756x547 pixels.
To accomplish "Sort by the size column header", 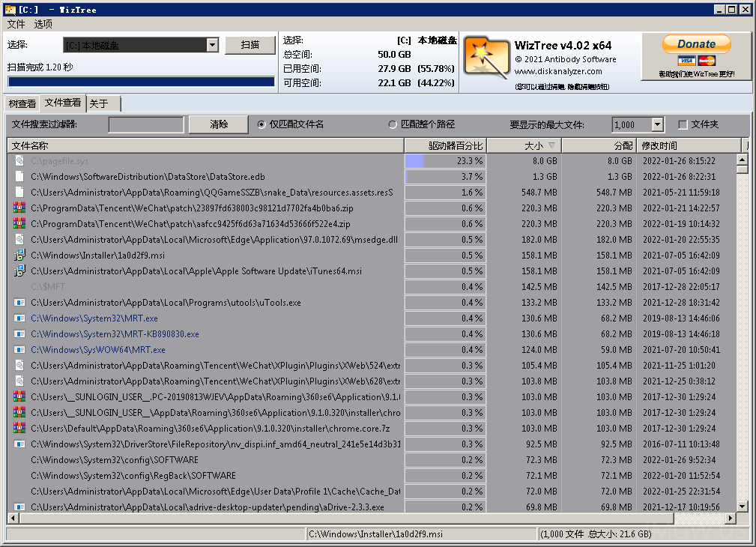I will 524,145.
